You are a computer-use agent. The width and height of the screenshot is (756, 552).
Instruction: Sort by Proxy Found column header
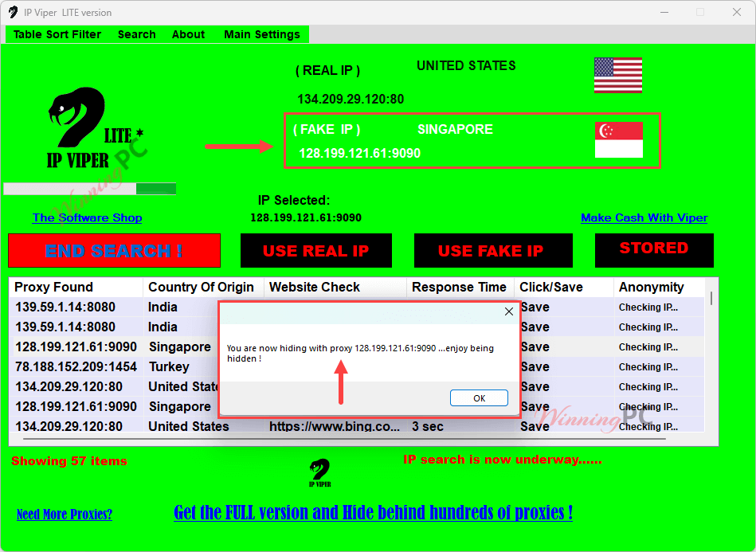76,288
